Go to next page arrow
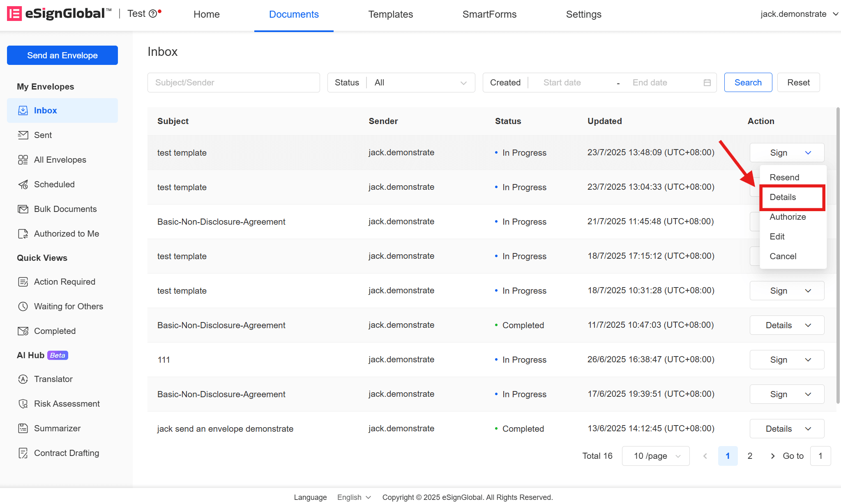 coord(773,456)
